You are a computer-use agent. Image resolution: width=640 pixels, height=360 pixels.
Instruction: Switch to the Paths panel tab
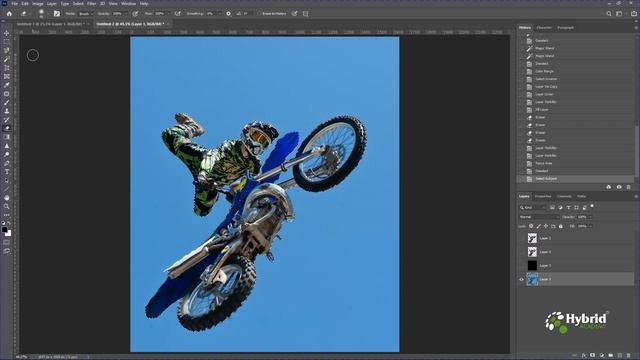coord(582,196)
